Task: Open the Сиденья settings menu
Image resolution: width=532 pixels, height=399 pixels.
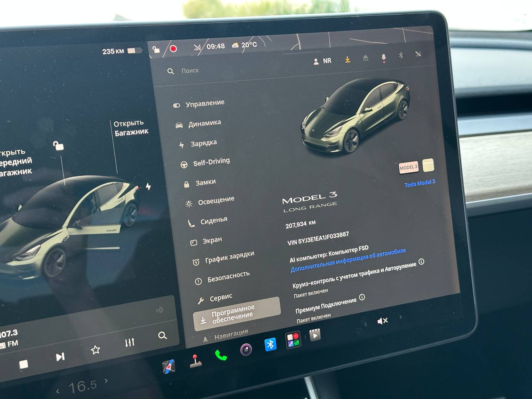Action: [208, 222]
